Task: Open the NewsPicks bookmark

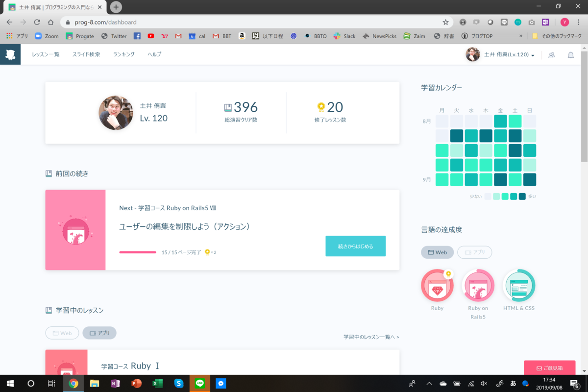Action: [x=379, y=36]
